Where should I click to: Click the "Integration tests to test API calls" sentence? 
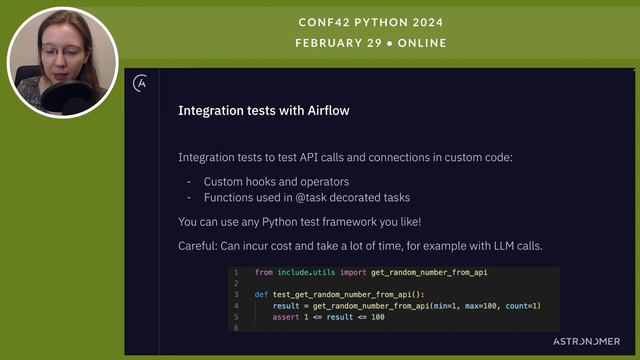click(x=345, y=158)
